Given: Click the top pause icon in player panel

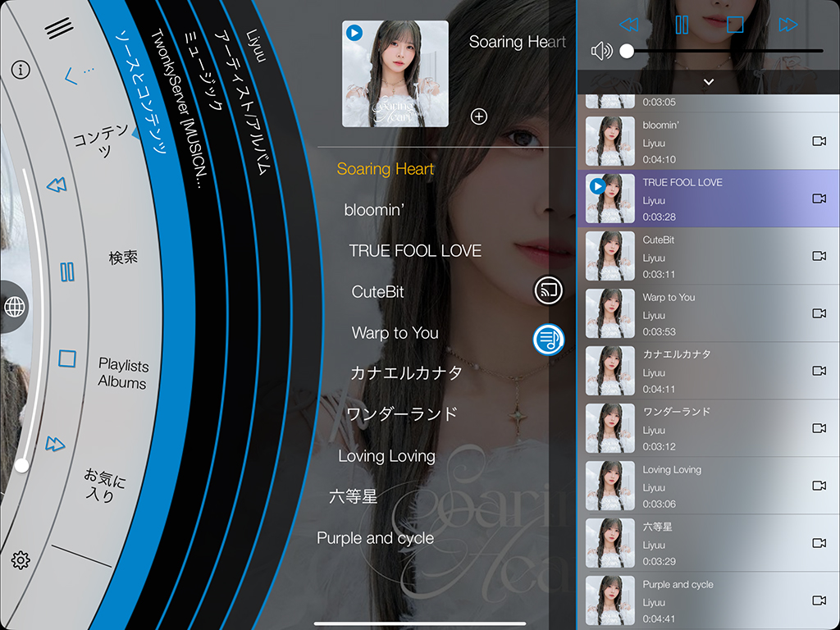Looking at the screenshot, I should pyautogui.click(x=682, y=24).
